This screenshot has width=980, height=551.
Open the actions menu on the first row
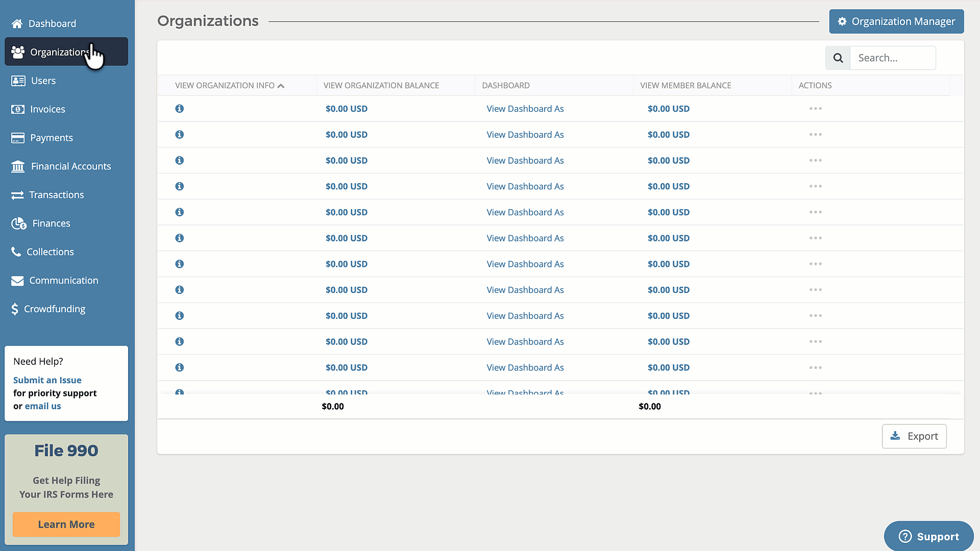(815, 109)
